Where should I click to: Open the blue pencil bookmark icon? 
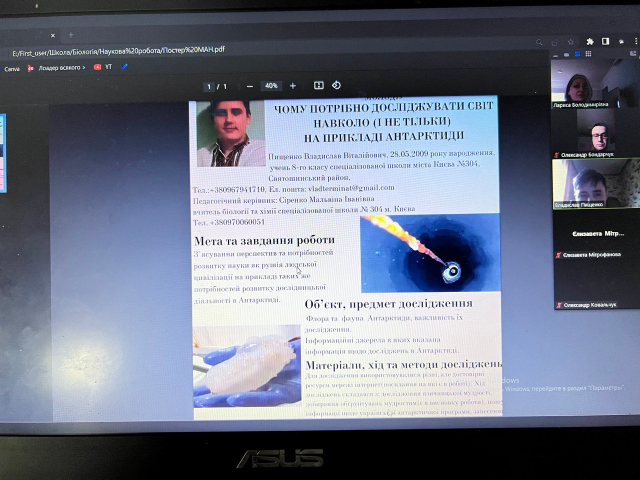point(124,67)
